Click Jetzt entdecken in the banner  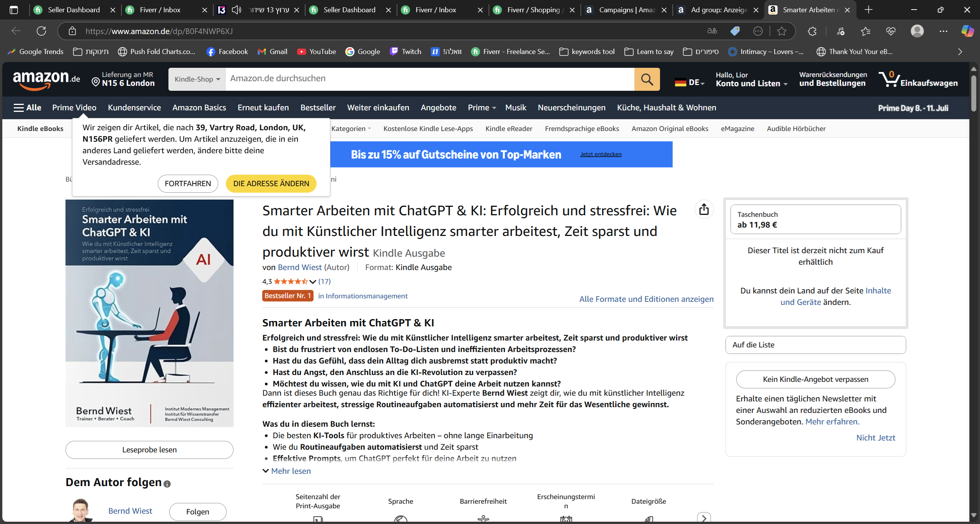pyautogui.click(x=601, y=154)
